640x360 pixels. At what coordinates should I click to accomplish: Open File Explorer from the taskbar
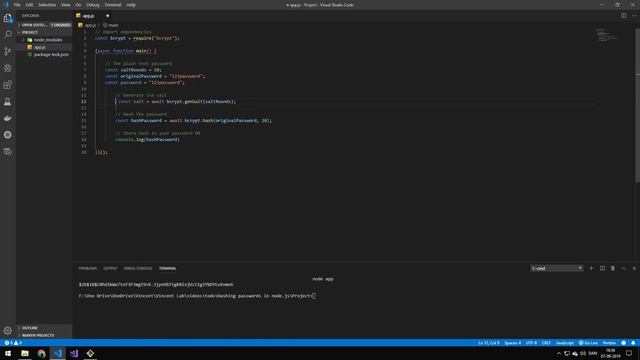click(x=25, y=353)
